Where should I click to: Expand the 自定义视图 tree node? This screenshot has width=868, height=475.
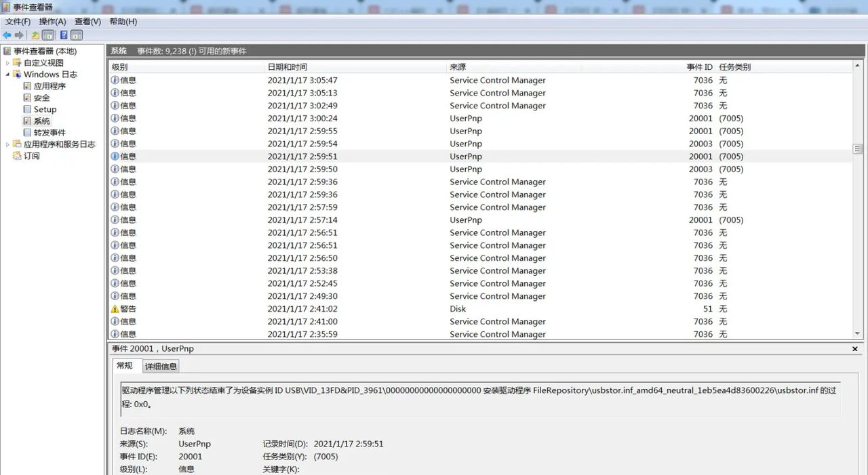(x=8, y=63)
